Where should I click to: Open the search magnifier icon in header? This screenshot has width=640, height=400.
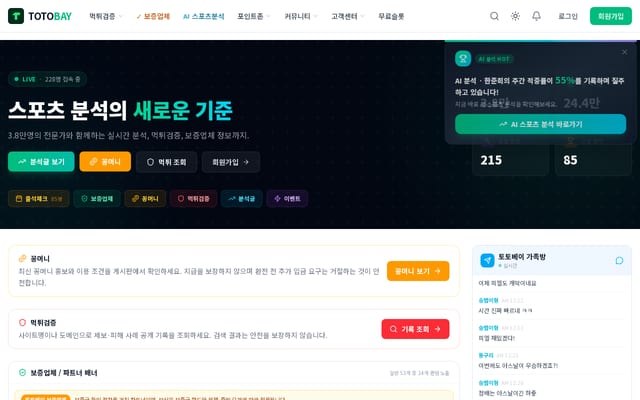point(494,16)
